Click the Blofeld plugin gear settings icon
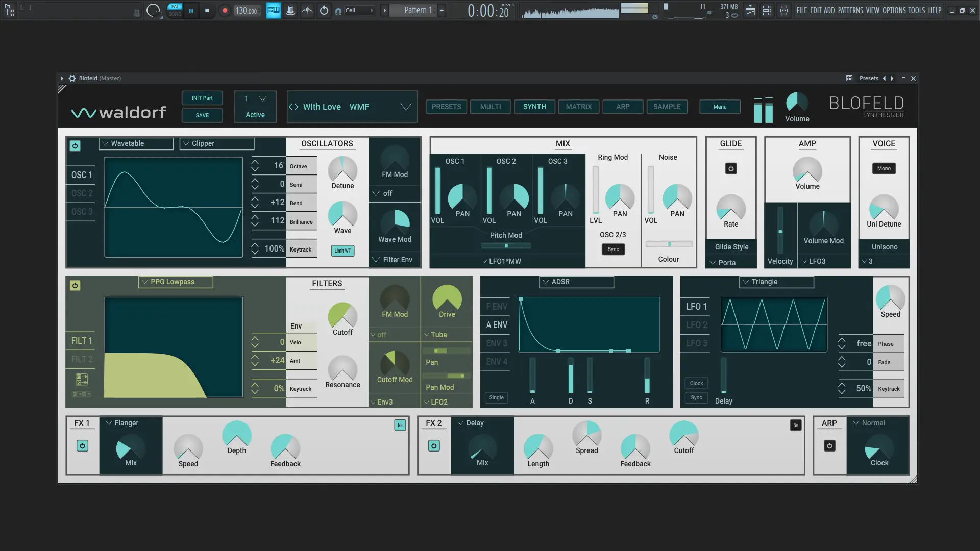The image size is (980, 551). (x=72, y=78)
